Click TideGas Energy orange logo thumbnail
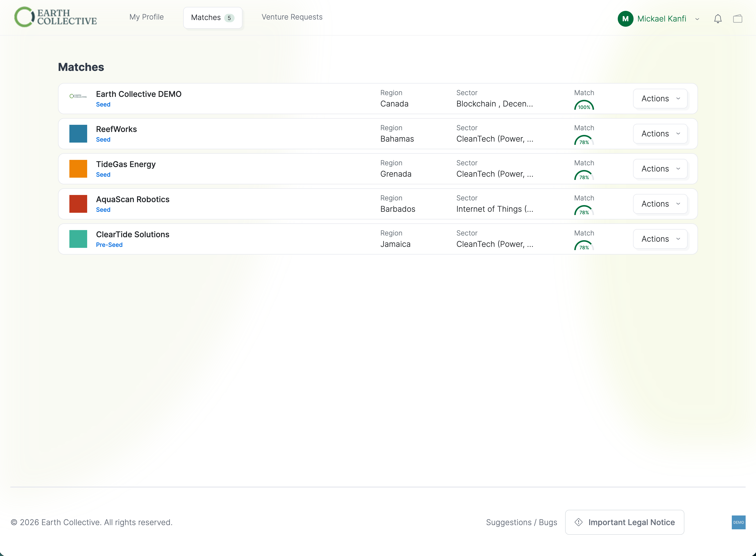The width and height of the screenshot is (756, 556). (78, 169)
